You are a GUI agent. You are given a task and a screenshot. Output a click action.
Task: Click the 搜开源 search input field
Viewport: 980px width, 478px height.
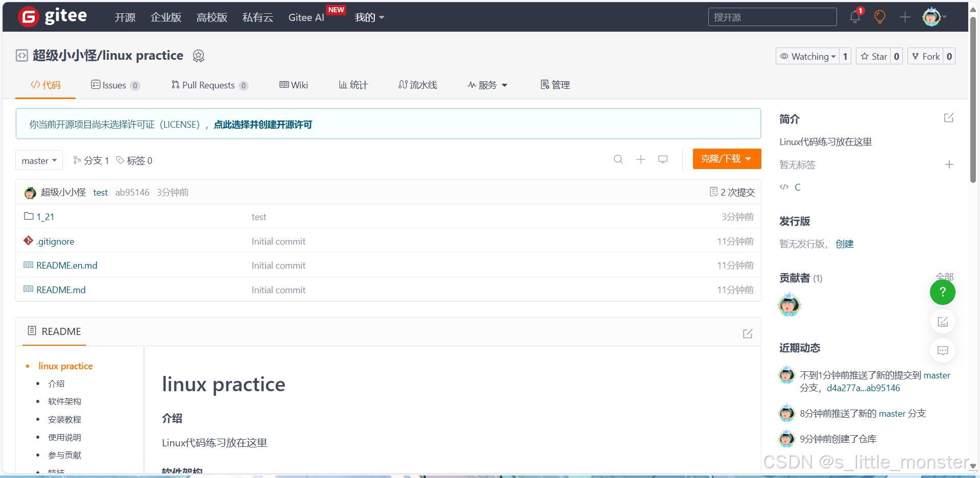click(772, 16)
